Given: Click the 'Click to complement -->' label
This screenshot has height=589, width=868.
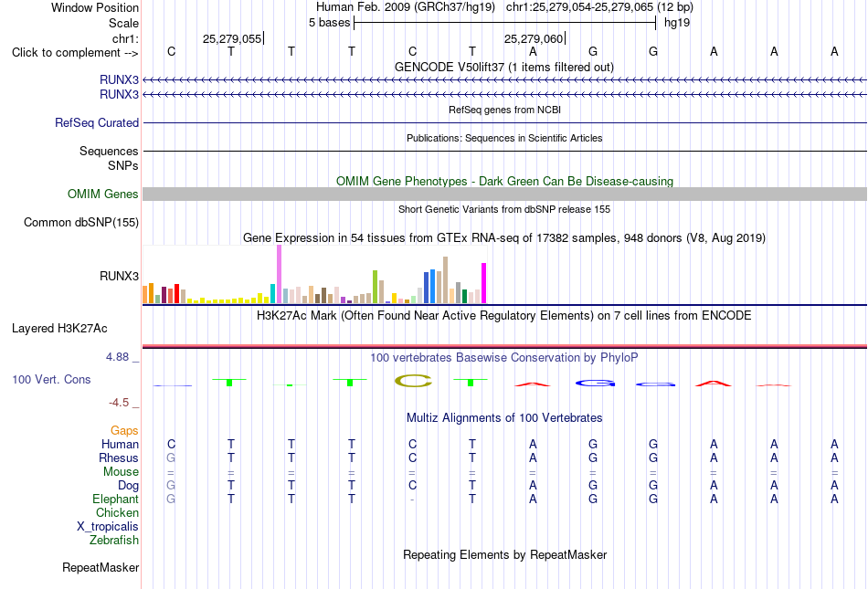Looking at the screenshot, I should coord(75,53).
